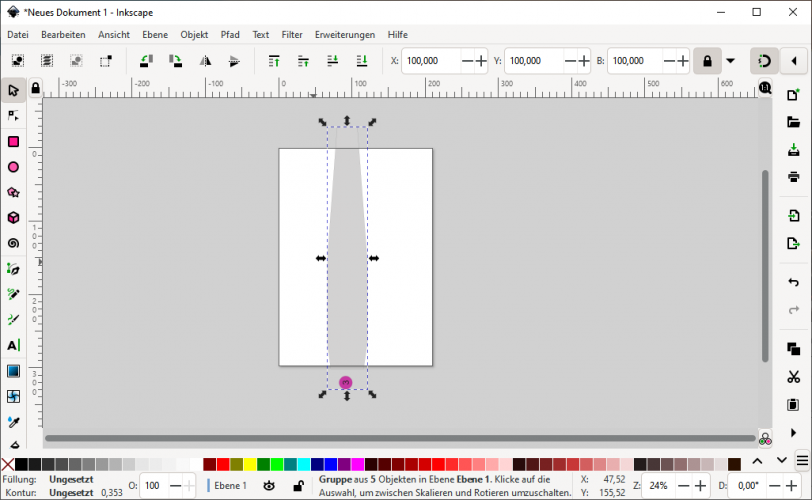Open zoom options at ruler corner
The image size is (812, 500).
tap(765, 87)
